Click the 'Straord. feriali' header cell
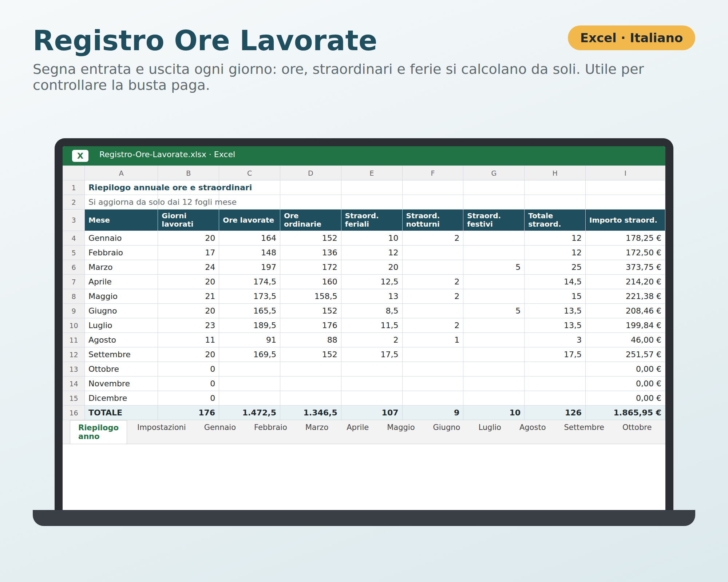This screenshot has width=728, height=582. pyautogui.click(x=372, y=220)
